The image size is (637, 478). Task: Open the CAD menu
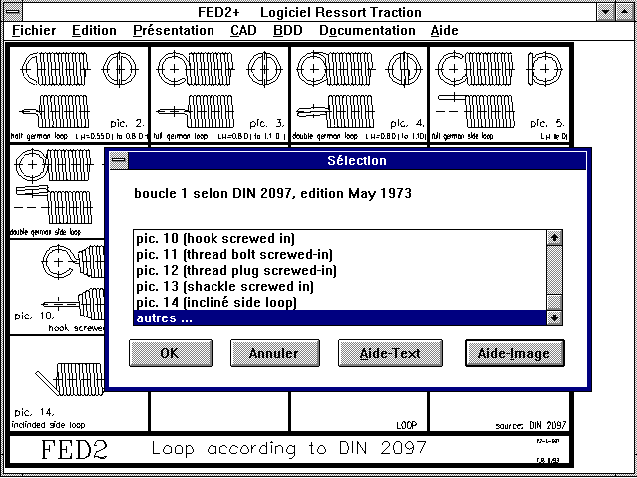[x=243, y=30]
